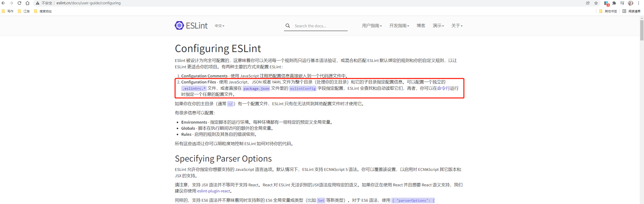Viewport: 644px width, 204px height.
Task: Open media control playlist icon
Action: 622,3
